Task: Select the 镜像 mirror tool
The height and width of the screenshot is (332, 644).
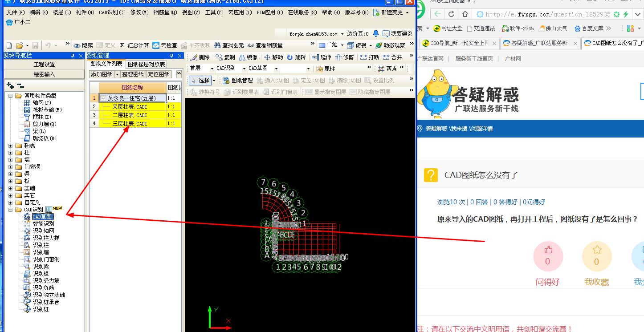Action: click(x=248, y=57)
